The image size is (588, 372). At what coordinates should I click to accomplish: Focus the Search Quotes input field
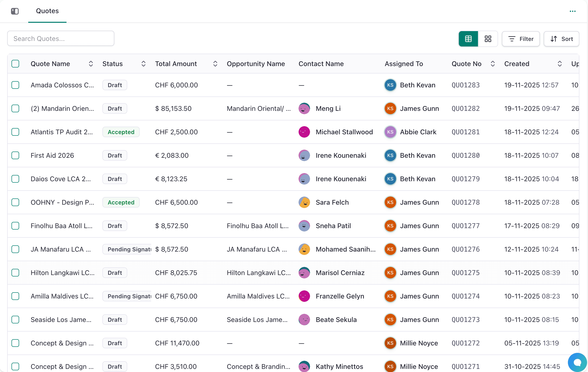[61, 38]
